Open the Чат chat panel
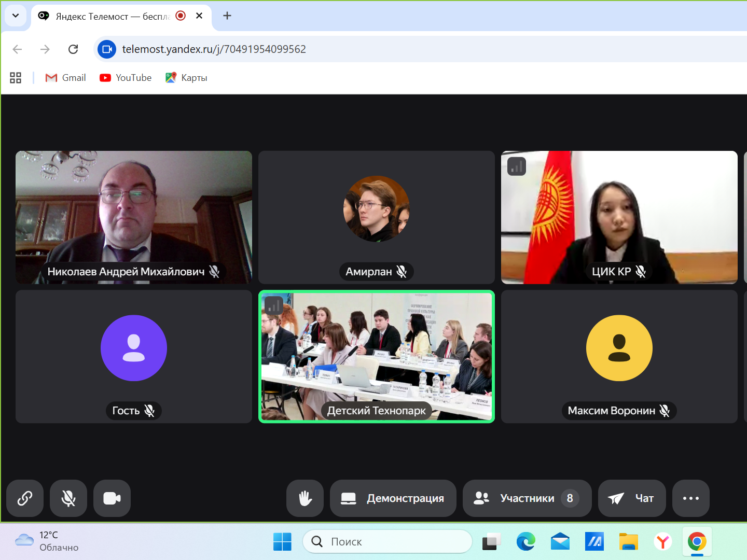747x560 pixels. point(631,498)
